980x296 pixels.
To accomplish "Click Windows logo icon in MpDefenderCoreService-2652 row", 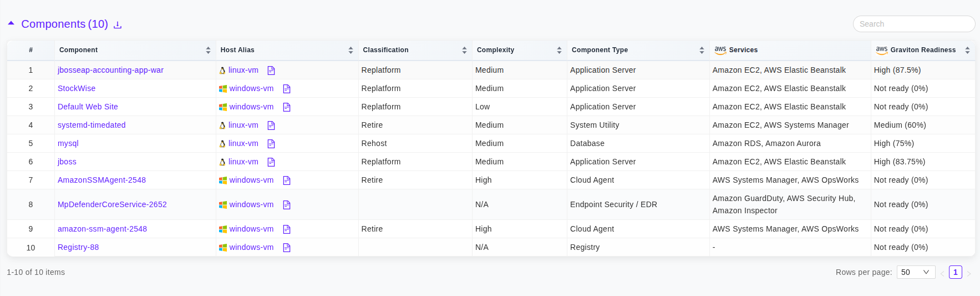I will 223,205.
